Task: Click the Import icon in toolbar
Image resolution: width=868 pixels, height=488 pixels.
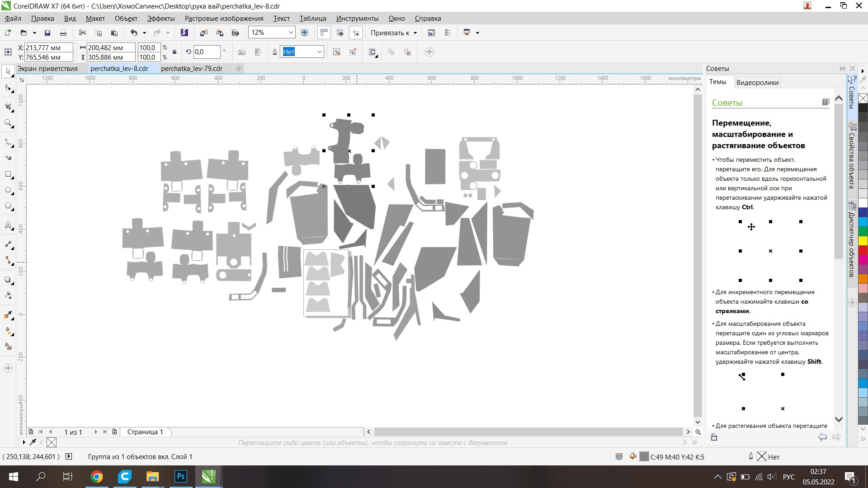Action: 204,33
